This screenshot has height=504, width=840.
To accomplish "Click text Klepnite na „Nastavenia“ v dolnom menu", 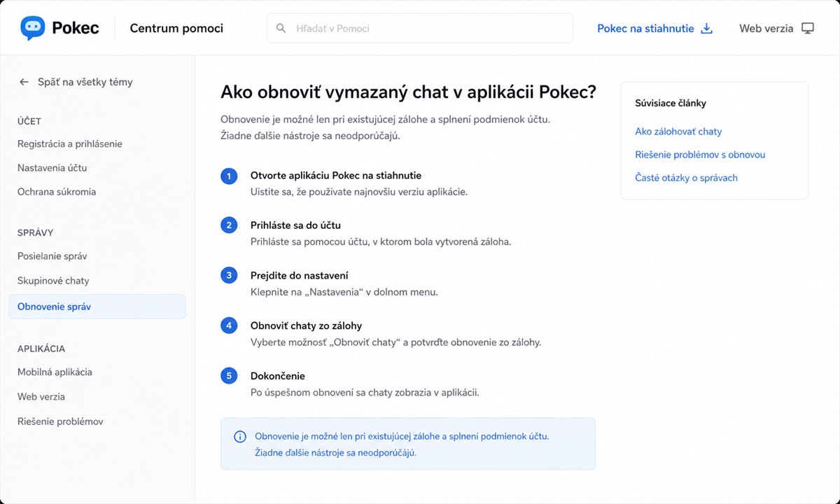I will 344,292.
